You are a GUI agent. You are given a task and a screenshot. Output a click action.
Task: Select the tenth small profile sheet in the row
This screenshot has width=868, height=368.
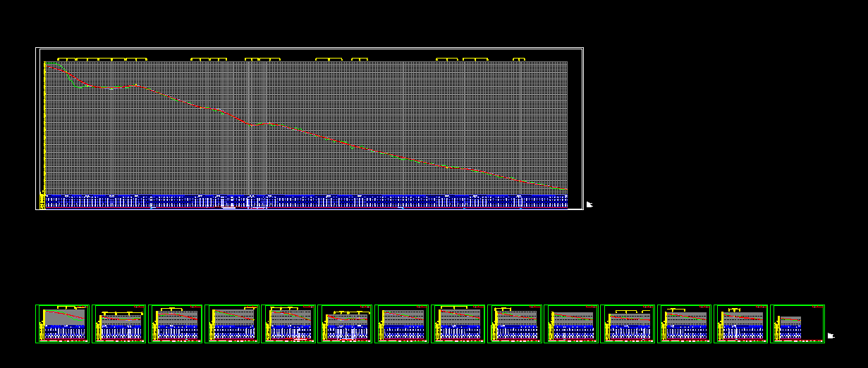(x=571, y=324)
